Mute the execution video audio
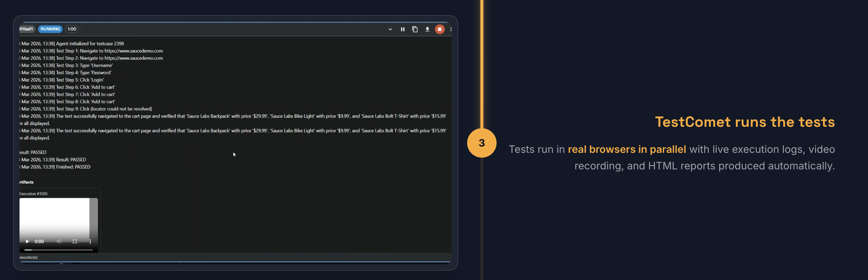 click(x=59, y=241)
